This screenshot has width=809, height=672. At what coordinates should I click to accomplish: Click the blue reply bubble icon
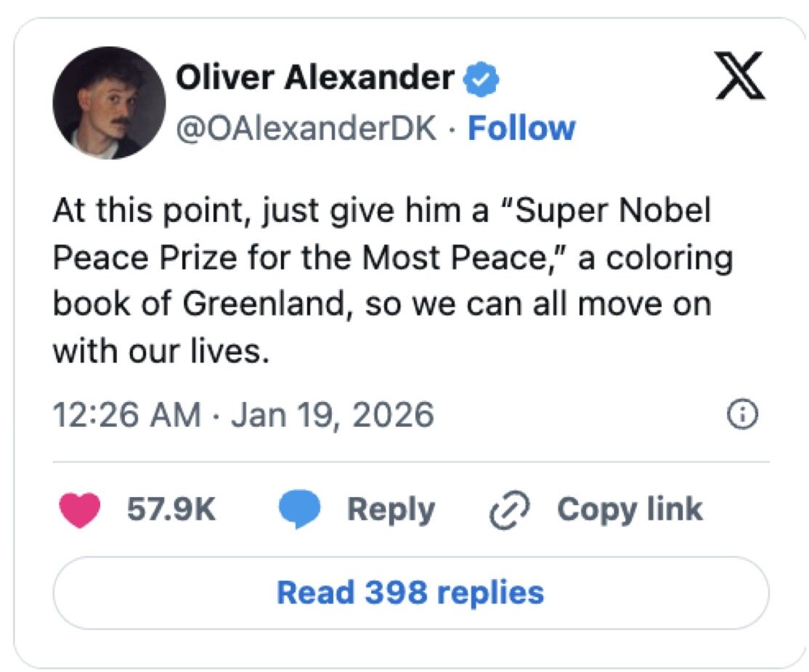point(300,509)
